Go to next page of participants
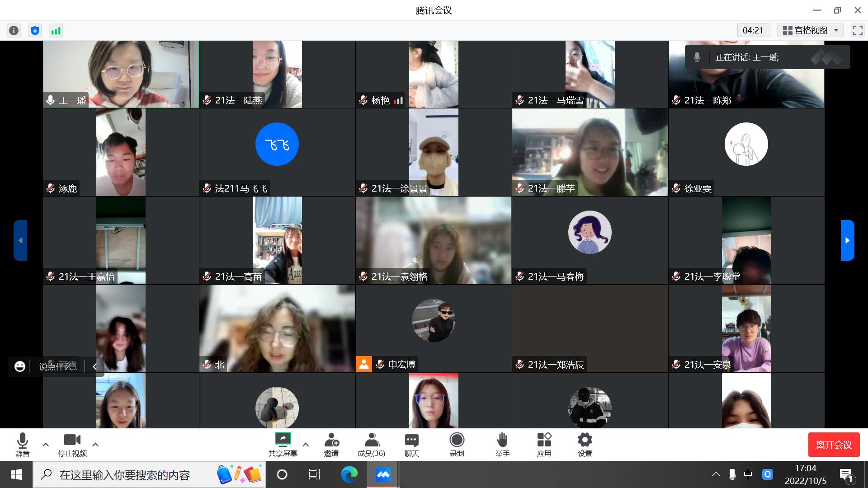This screenshot has height=488, width=868. [847, 240]
